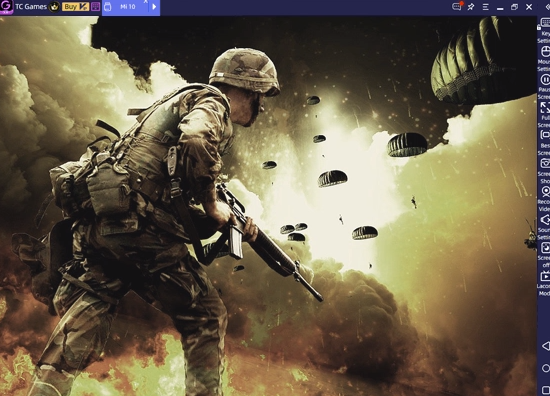Image resolution: width=550 pixels, height=396 pixels.
Task: Pin the window on top
Action: 471,7
